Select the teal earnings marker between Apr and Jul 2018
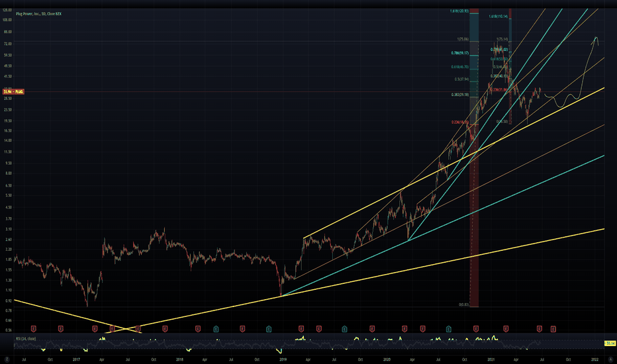 216,329
